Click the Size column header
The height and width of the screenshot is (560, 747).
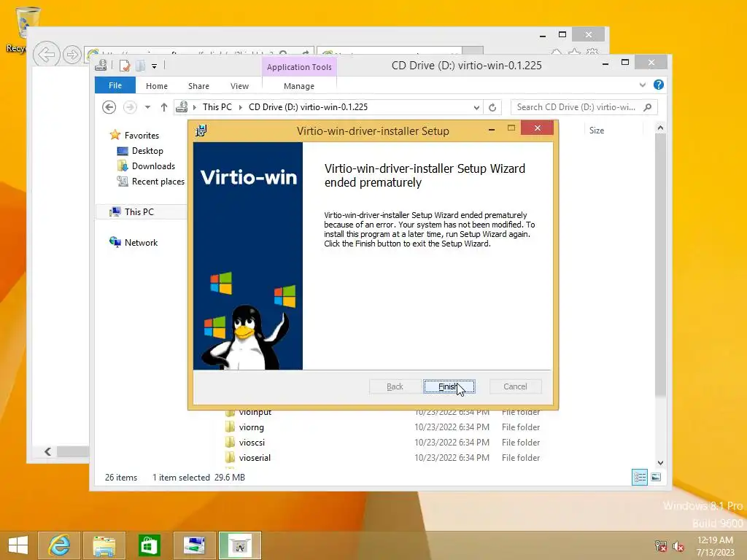[597, 131]
